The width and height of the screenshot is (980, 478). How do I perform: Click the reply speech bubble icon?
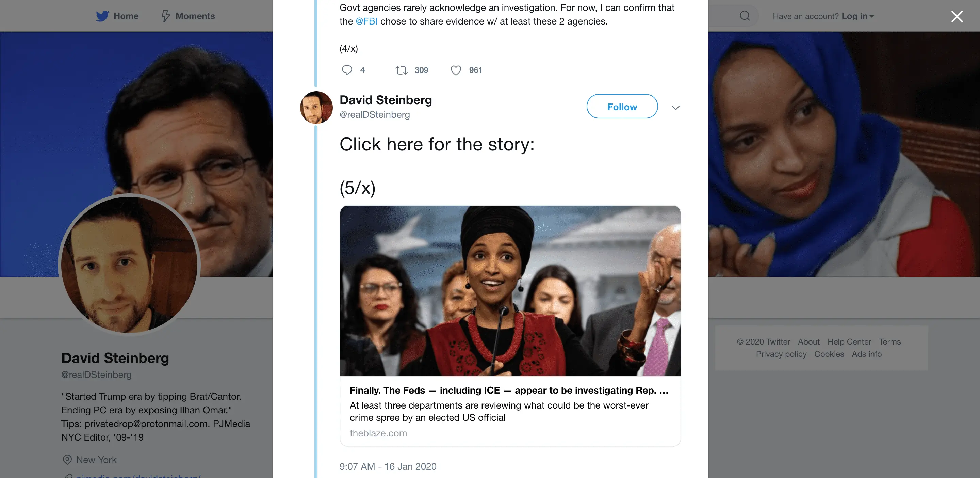[x=347, y=70]
